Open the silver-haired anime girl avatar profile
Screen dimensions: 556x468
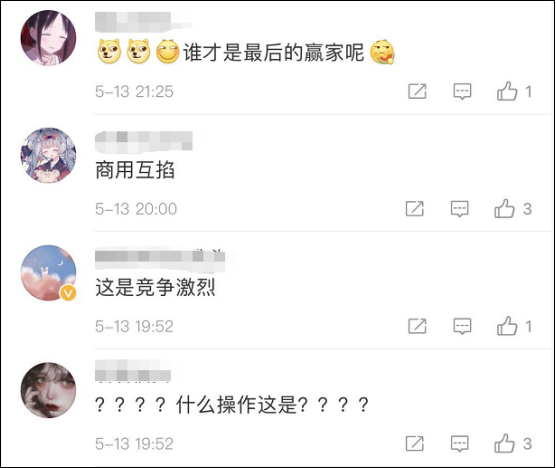[49, 155]
